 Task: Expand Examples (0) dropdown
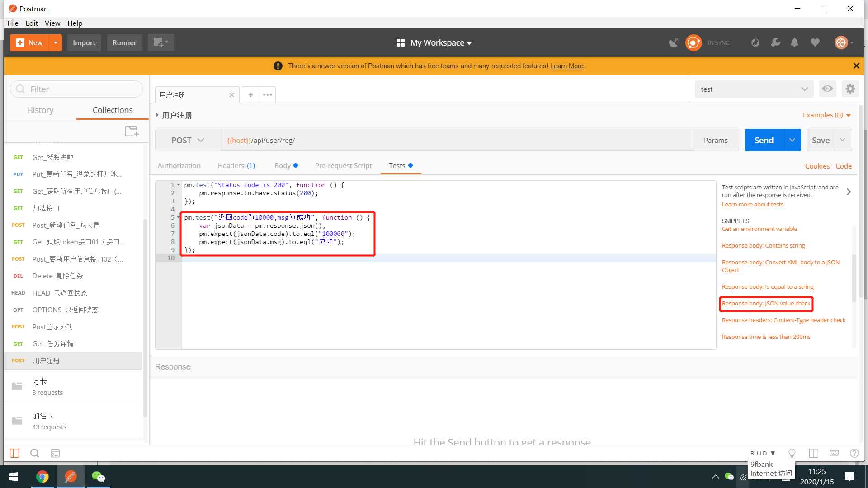click(826, 115)
